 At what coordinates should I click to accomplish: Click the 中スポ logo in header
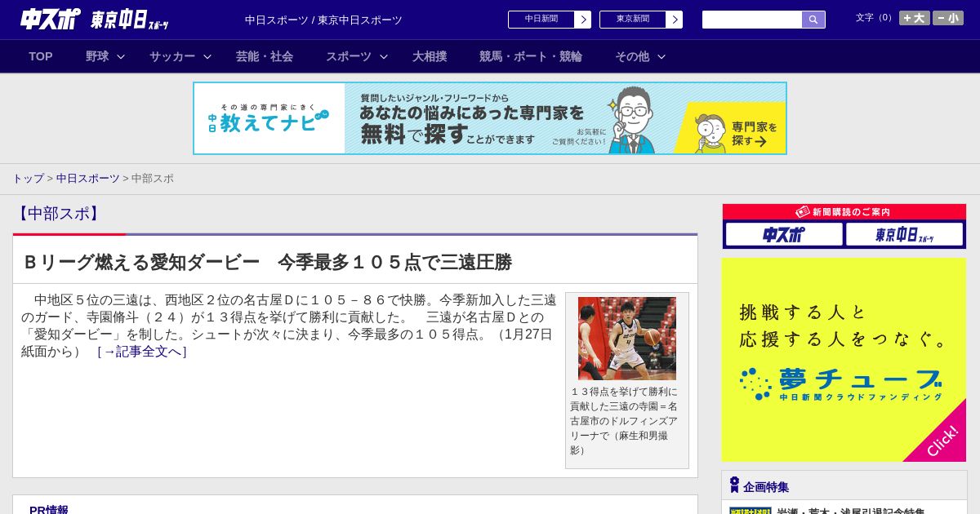(x=51, y=20)
